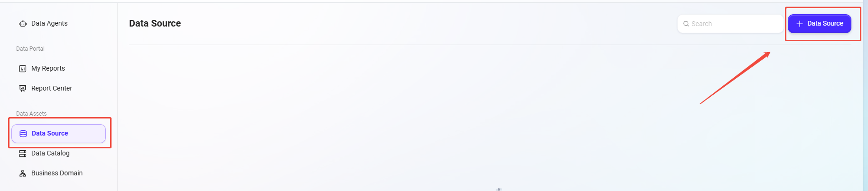The image size is (868, 191).
Task: Click the Data Portal section label
Action: [x=30, y=49]
